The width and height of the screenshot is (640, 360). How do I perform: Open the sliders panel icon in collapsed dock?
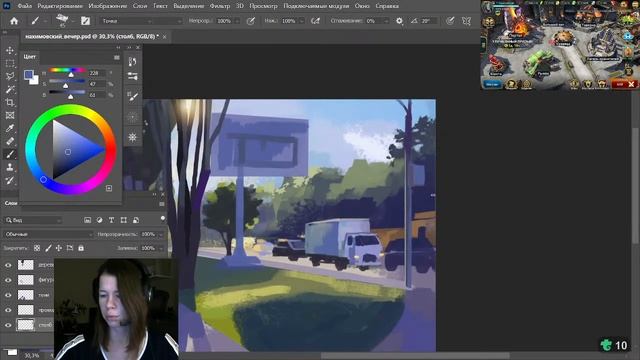click(132, 76)
